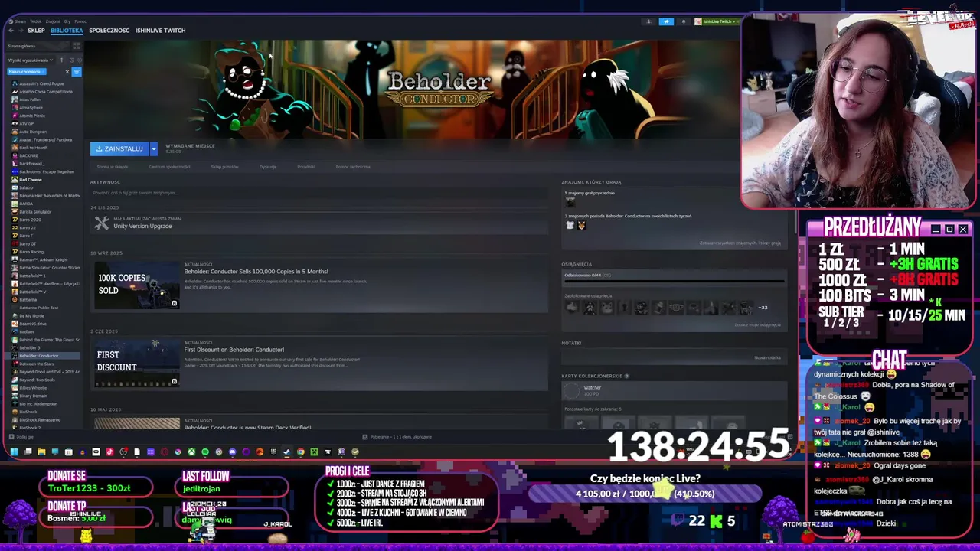Select Assetto Corsa Competizione in the library list
The height and width of the screenshot is (551, 980).
click(45, 92)
